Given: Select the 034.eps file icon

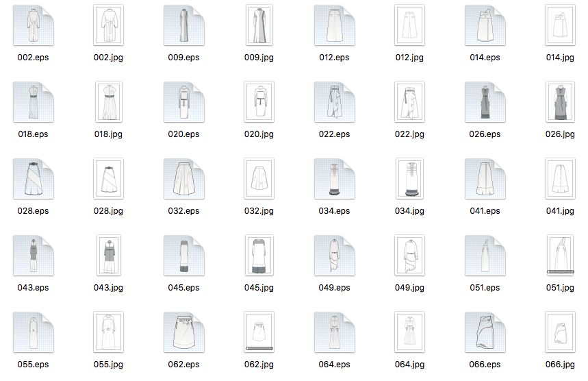Looking at the screenshot, I should [335, 179].
